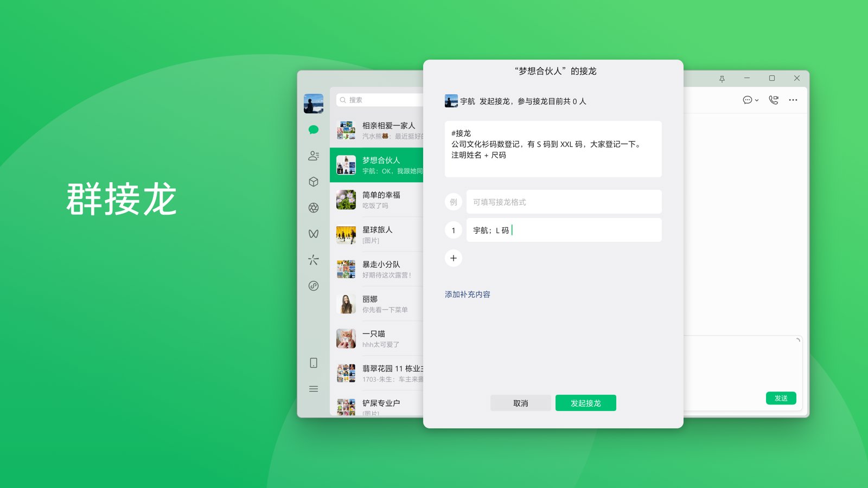Click the 例 example label circle

click(454, 202)
